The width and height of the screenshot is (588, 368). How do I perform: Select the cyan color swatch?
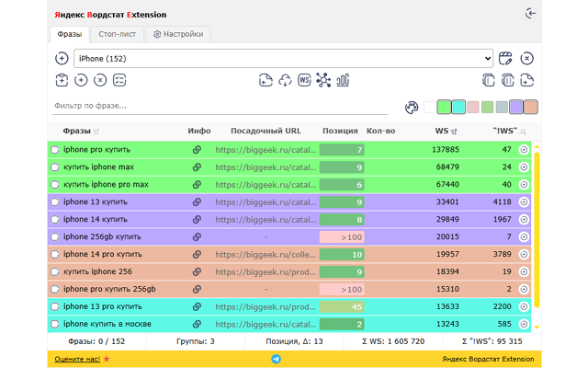point(458,107)
